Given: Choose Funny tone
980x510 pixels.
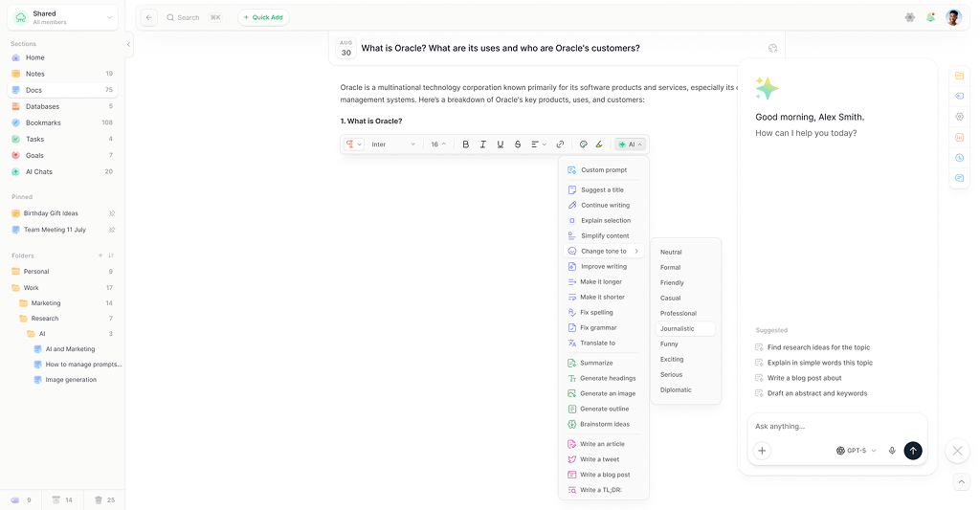Looking at the screenshot, I should 685,344.
